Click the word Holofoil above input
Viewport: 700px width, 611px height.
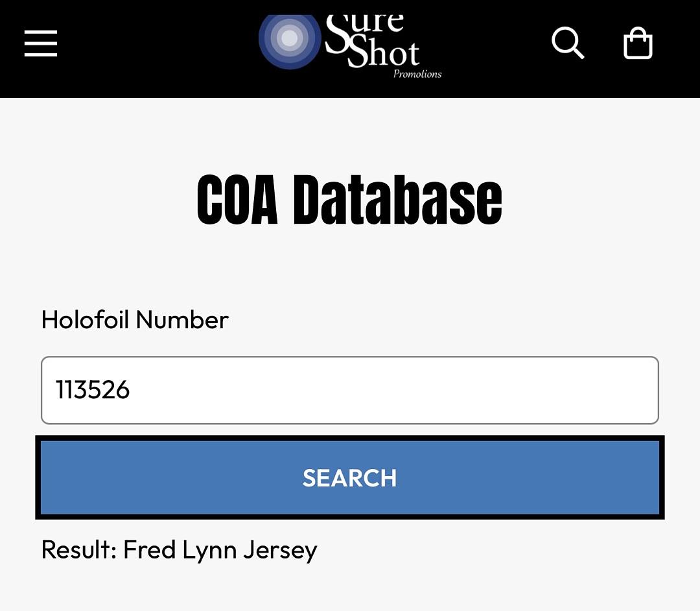(x=85, y=320)
